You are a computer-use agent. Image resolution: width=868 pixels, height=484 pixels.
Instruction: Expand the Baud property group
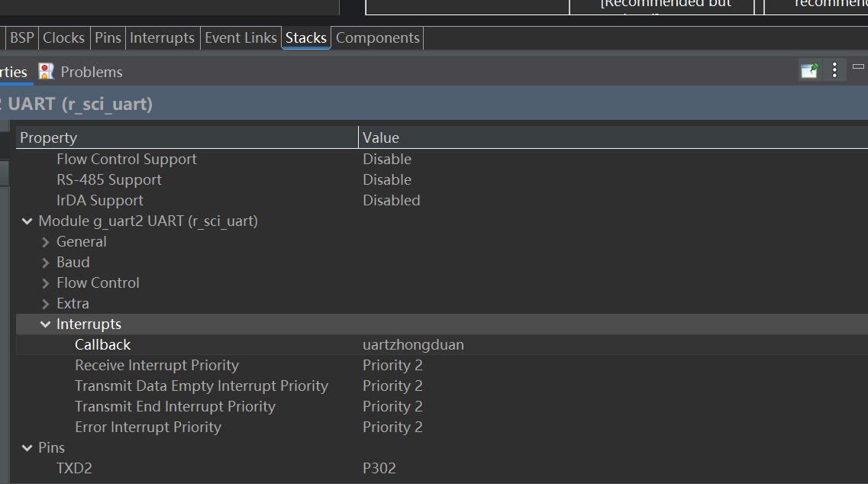pyautogui.click(x=45, y=263)
